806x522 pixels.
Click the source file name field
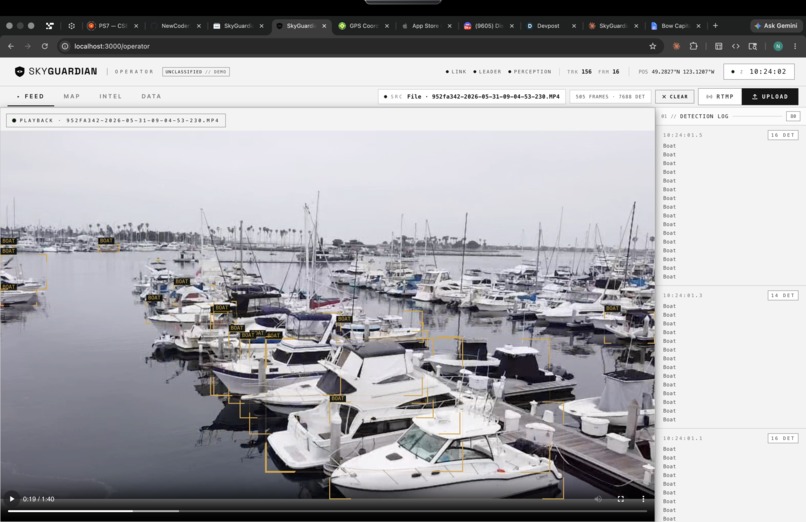click(x=472, y=97)
